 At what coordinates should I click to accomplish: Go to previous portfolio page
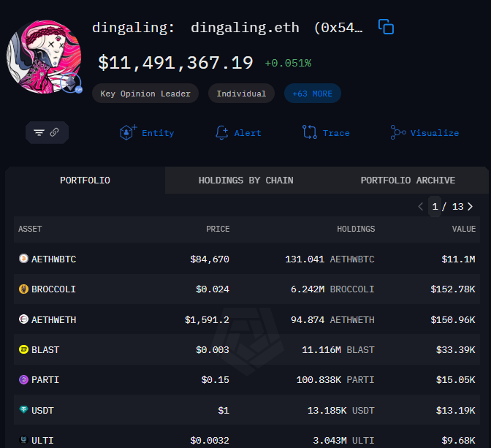420,207
